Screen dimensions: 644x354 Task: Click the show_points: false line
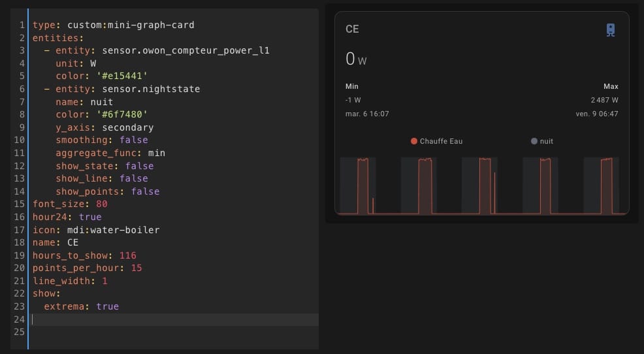(x=108, y=191)
